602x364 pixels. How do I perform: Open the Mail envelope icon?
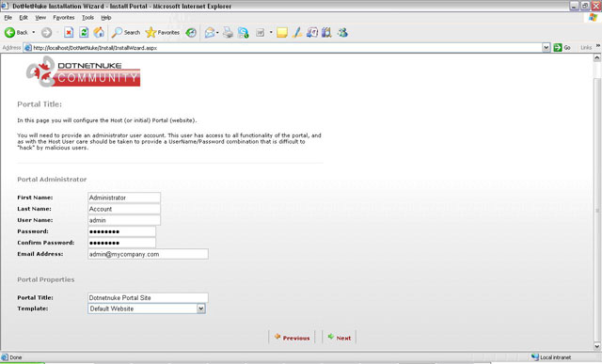210,33
